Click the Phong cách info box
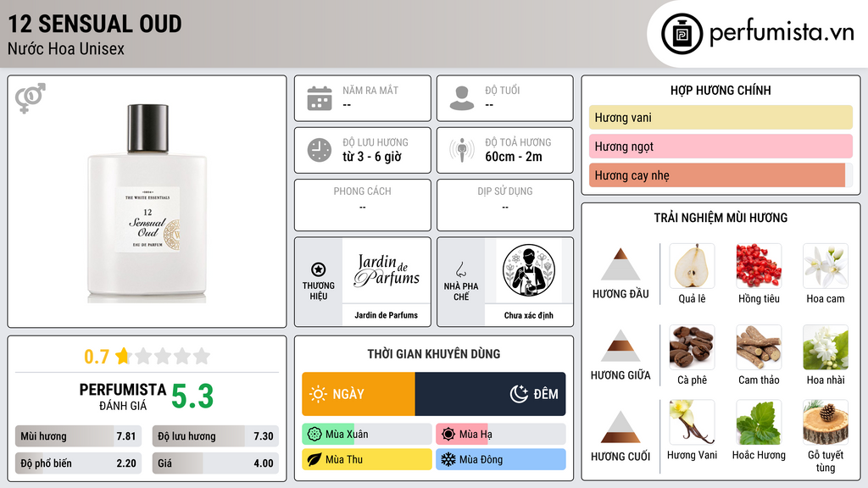The image size is (868, 488). [363, 205]
